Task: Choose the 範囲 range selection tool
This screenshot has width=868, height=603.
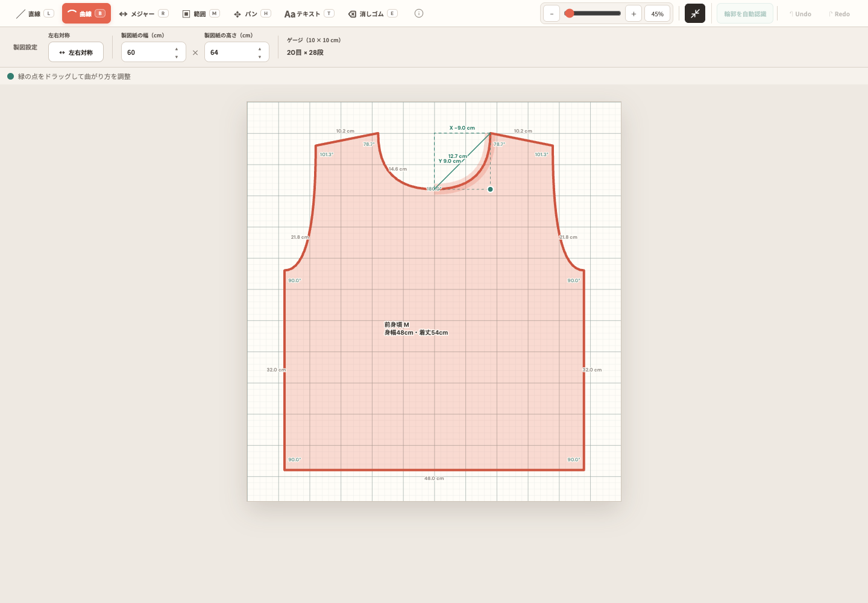Action: click(x=200, y=13)
